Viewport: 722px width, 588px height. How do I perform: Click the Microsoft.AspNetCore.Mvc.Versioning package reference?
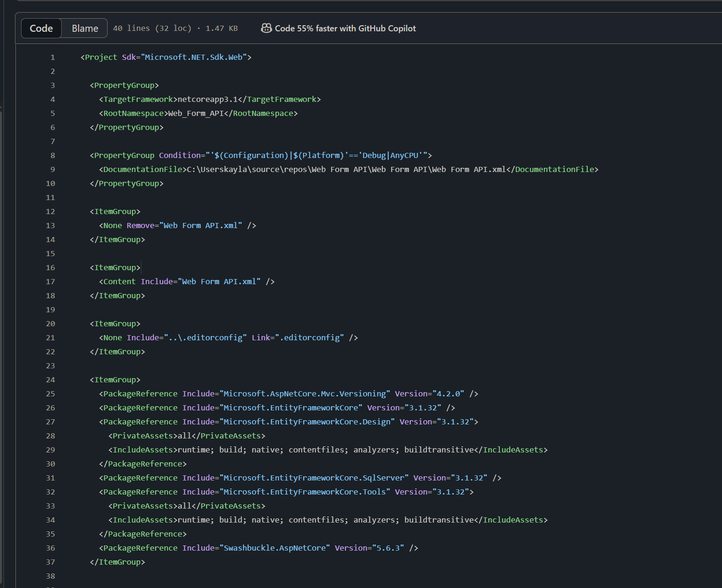coord(289,394)
